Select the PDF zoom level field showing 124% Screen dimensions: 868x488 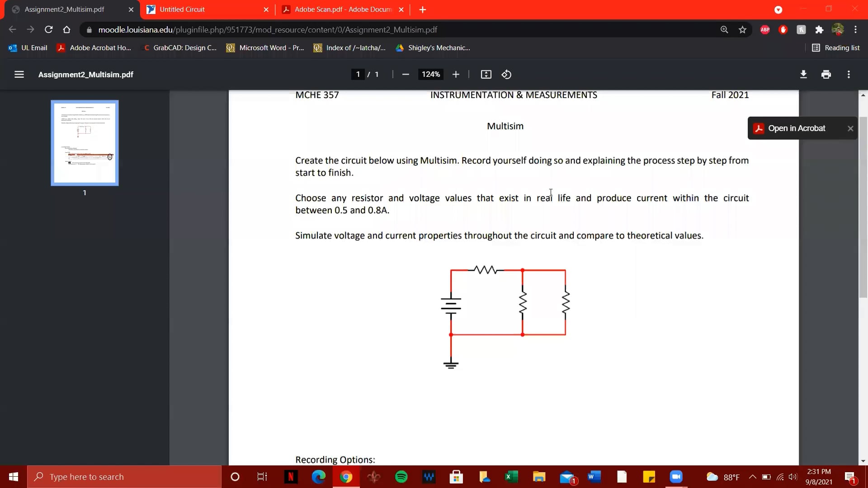(430, 74)
